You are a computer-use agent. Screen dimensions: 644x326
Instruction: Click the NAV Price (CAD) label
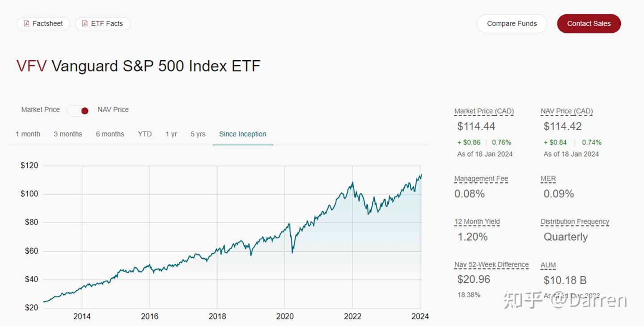tap(566, 111)
